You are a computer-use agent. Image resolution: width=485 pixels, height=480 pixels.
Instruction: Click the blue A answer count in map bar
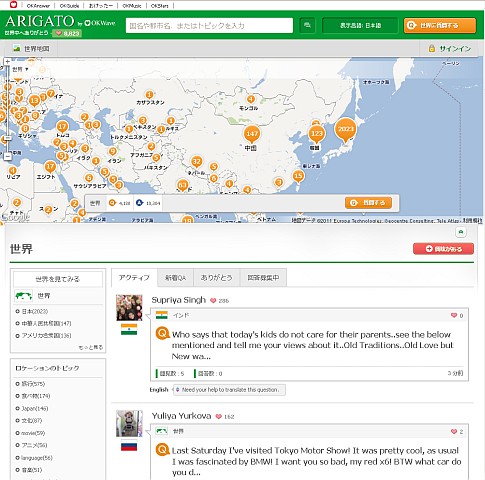[148, 203]
